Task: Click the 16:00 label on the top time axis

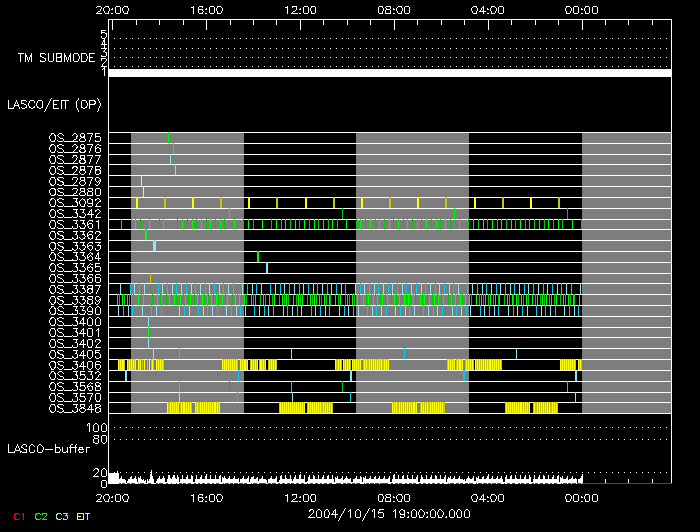Action: pyautogui.click(x=206, y=10)
